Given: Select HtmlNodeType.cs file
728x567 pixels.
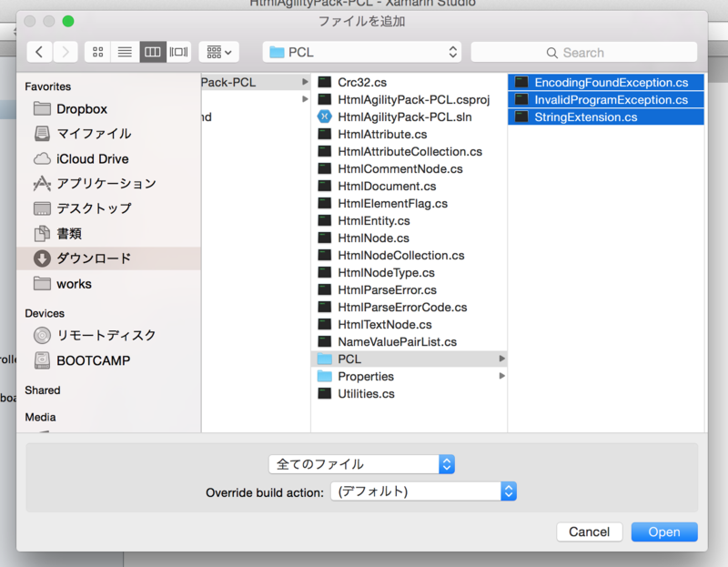Looking at the screenshot, I should click(x=409, y=273).
